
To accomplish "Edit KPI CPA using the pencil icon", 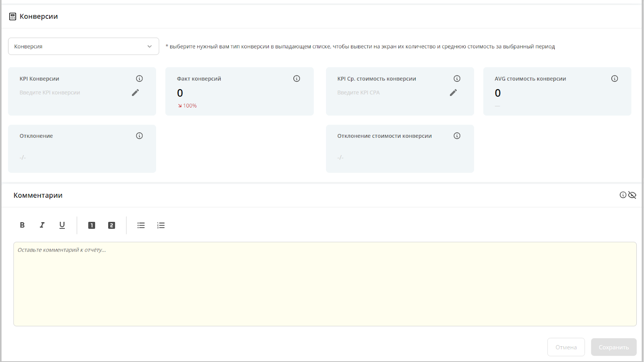I will [453, 93].
